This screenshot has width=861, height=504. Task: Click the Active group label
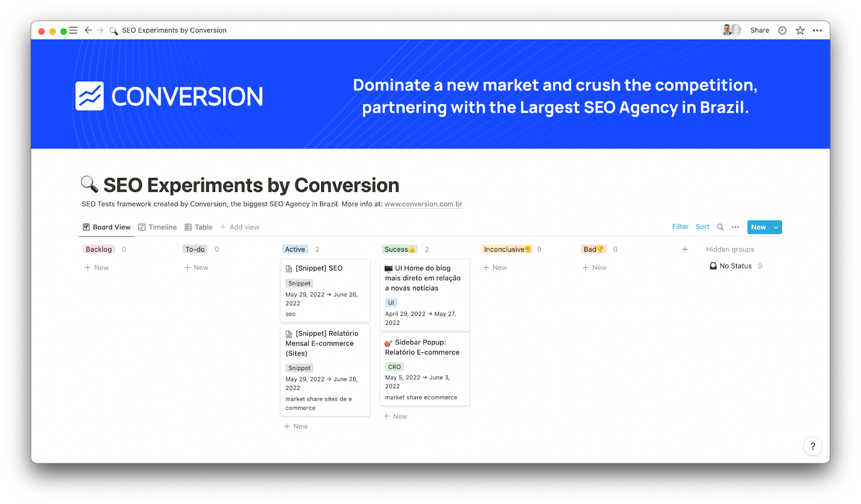(295, 249)
